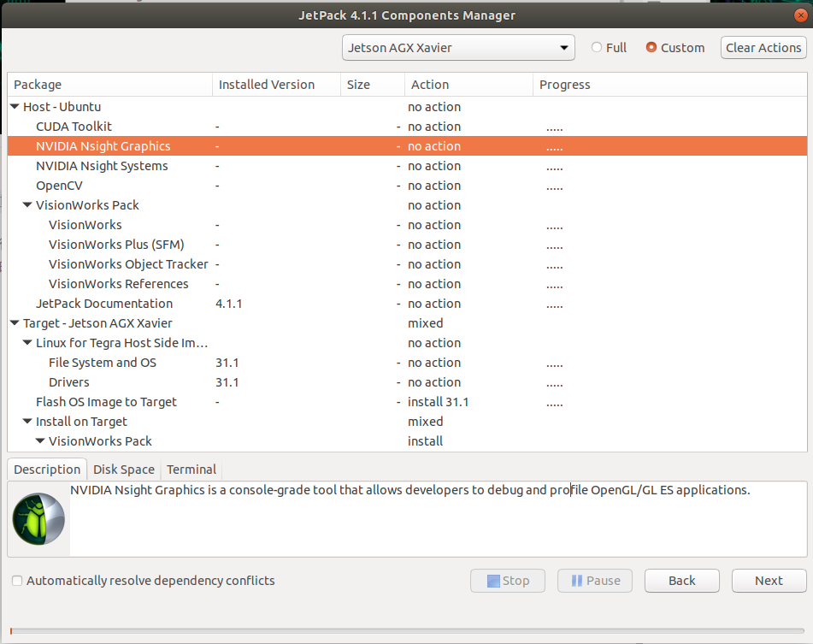Collapse Linux for Tegra Host Side group
Image resolution: width=813 pixels, height=644 pixels.
(x=27, y=343)
